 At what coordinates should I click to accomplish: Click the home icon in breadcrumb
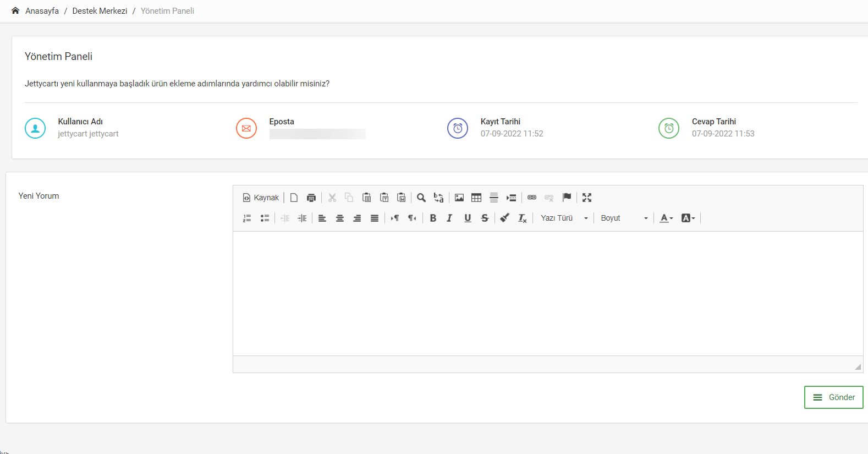click(15, 10)
